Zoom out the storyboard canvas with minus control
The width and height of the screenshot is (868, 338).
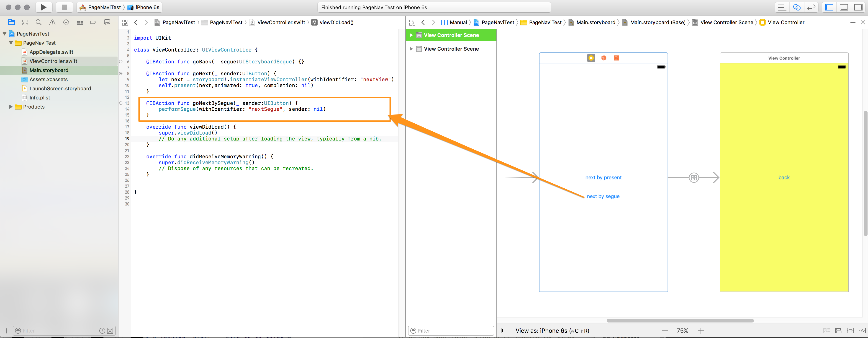pyautogui.click(x=665, y=330)
